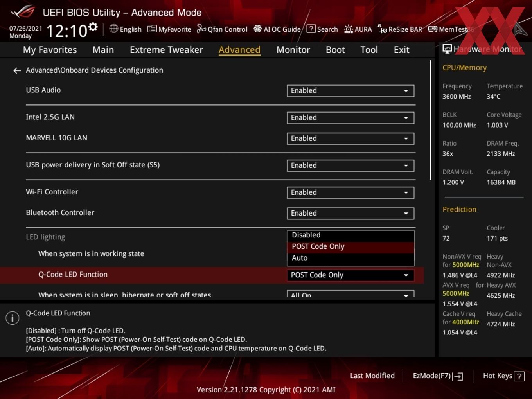Open the Monitor tab

pyautogui.click(x=293, y=50)
